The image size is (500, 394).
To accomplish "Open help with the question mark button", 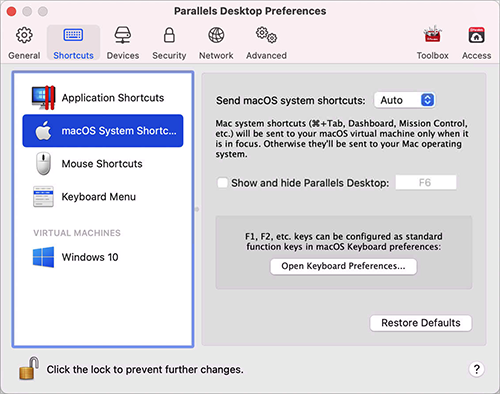I will click(x=477, y=369).
